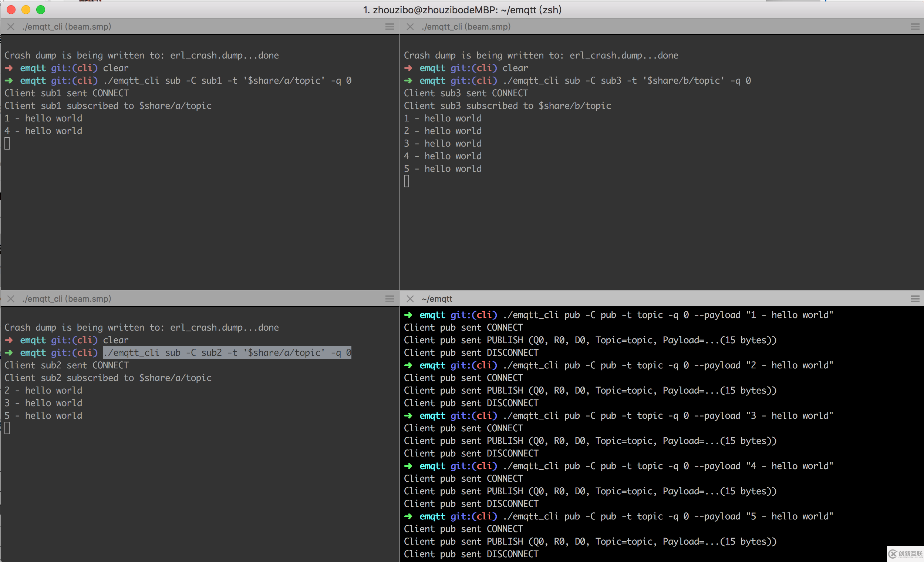Click the green zoom window button

tap(41, 10)
